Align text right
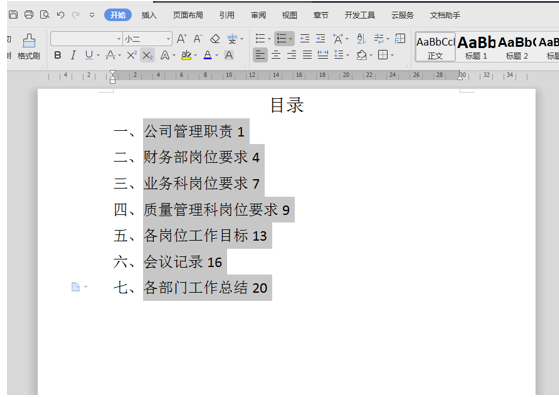The width and height of the screenshot is (559, 397). 292,55
